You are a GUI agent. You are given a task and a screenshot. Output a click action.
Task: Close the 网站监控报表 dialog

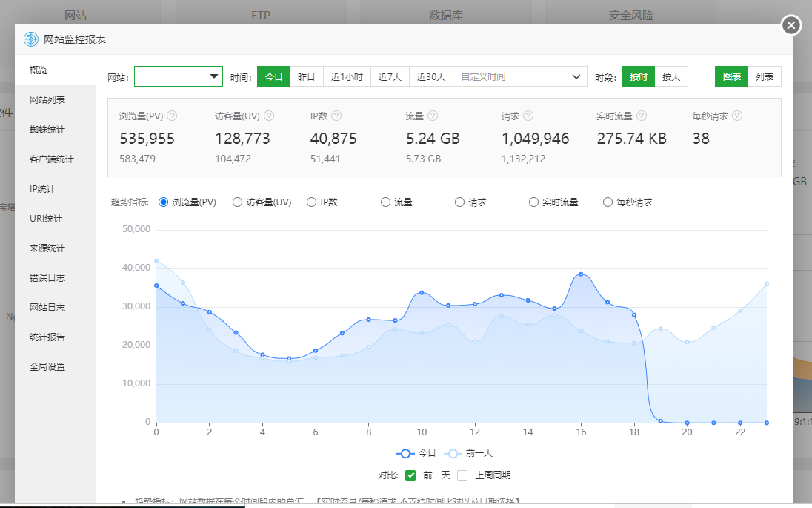coord(791,26)
